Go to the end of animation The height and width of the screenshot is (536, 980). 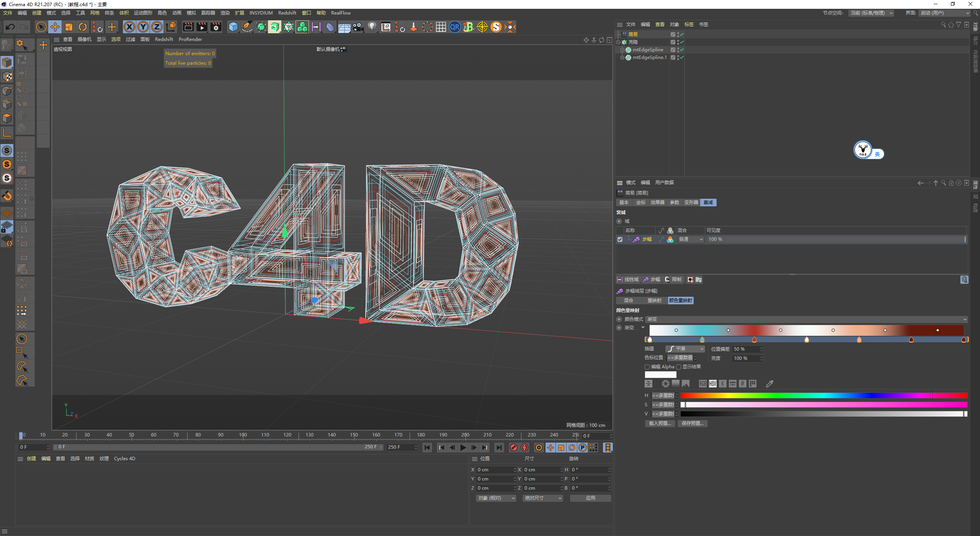click(499, 448)
